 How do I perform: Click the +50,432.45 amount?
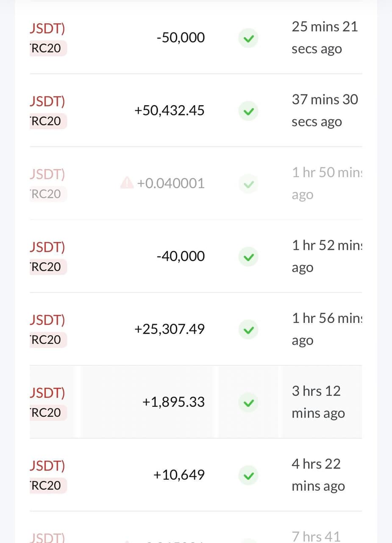[170, 111]
